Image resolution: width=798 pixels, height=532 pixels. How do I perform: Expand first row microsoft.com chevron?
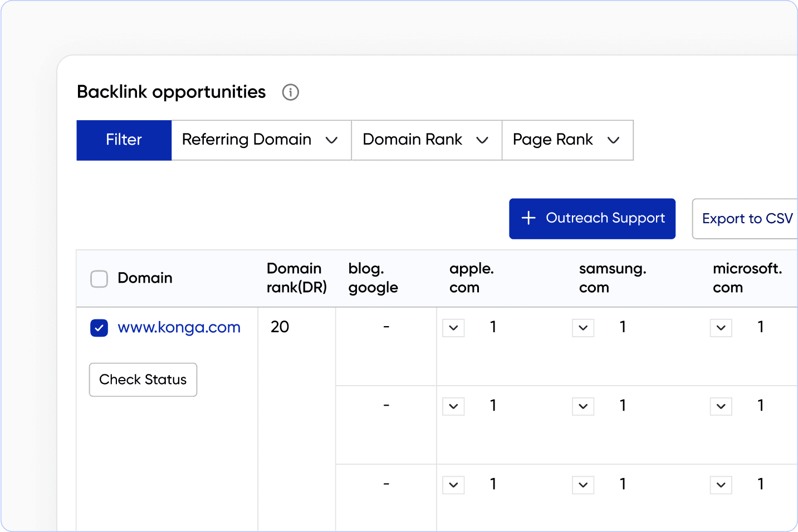pos(721,328)
